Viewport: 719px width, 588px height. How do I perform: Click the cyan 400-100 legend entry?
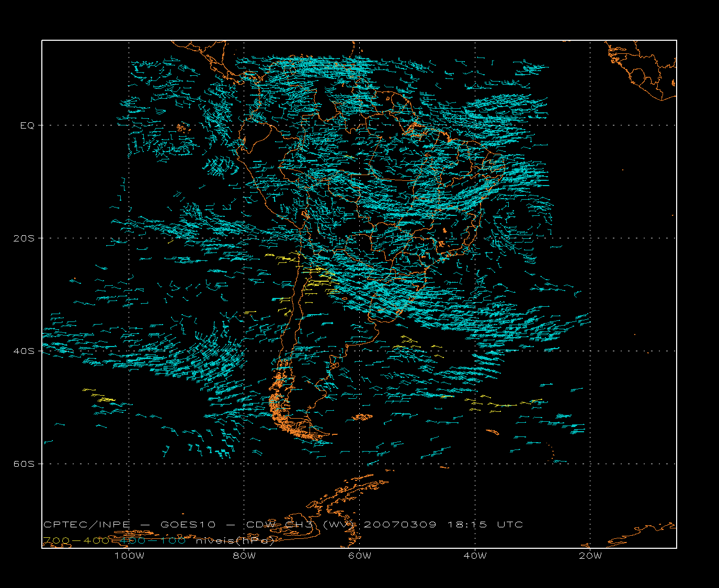pyautogui.click(x=152, y=541)
